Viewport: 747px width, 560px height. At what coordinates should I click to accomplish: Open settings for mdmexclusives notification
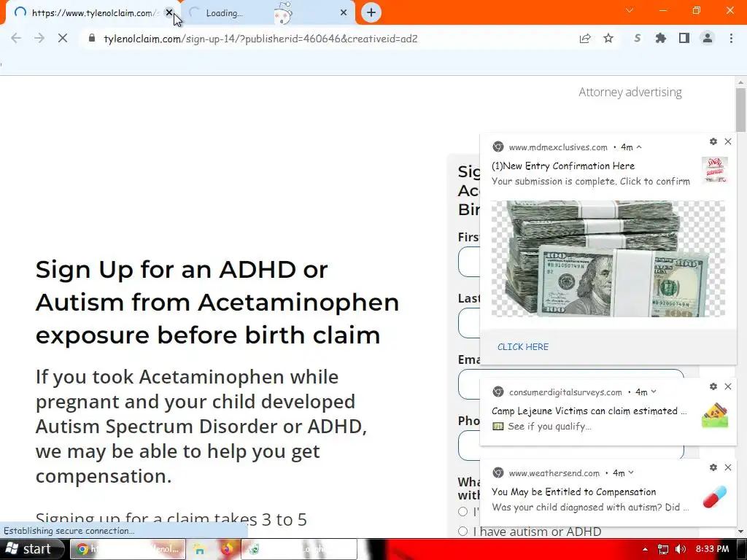point(713,141)
